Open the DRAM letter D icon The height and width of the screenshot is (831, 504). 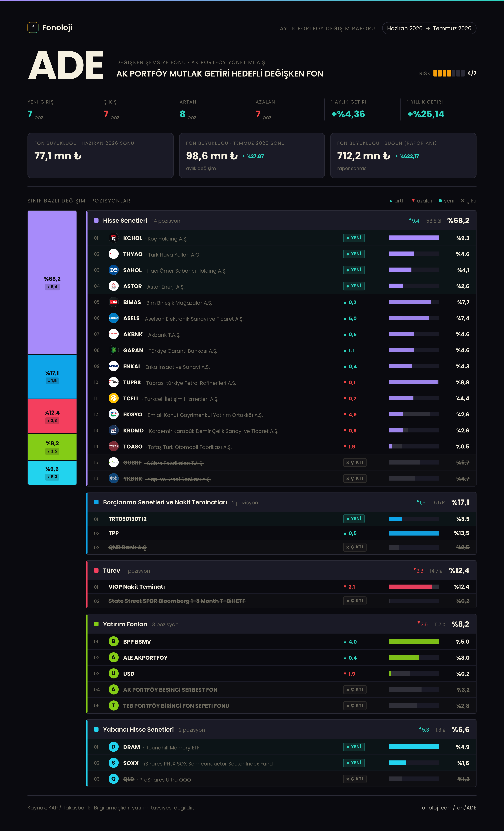(x=114, y=747)
